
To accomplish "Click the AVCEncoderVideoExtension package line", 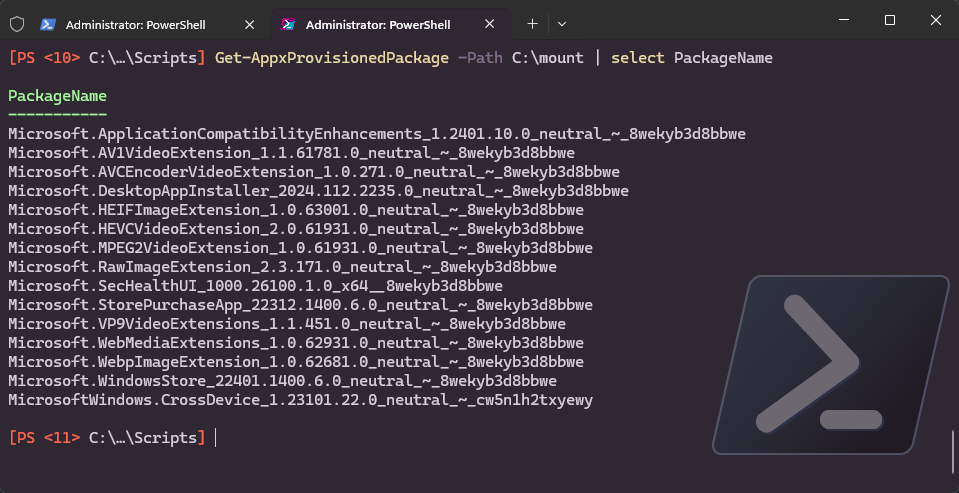I will pyautogui.click(x=314, y=172).
